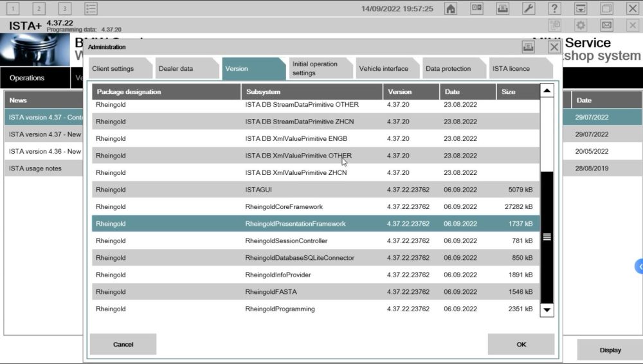
Task: Switch to Client settings tab
Action: pos(120,69)
